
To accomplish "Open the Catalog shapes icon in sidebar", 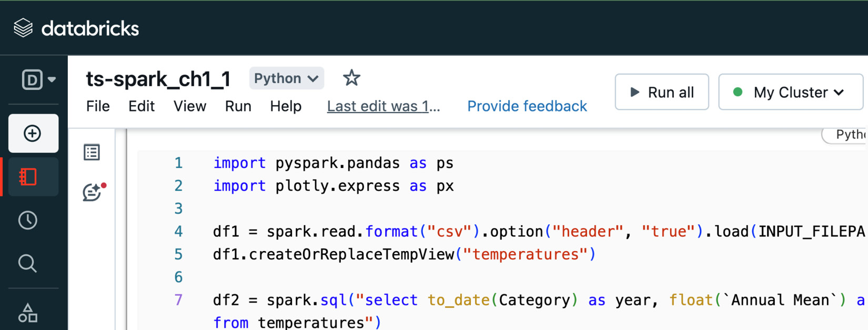I will pyautogui.click(x=28, y=313).
